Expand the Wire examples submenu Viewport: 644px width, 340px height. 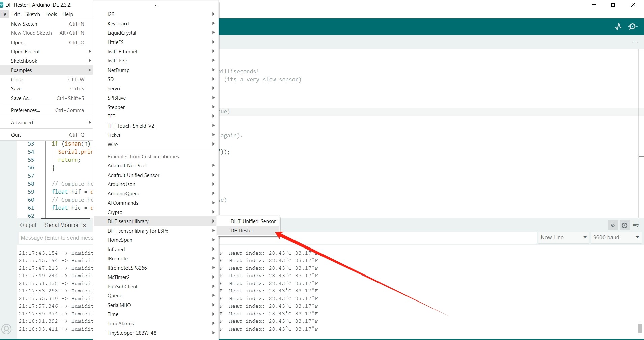(x=156, y=145)
